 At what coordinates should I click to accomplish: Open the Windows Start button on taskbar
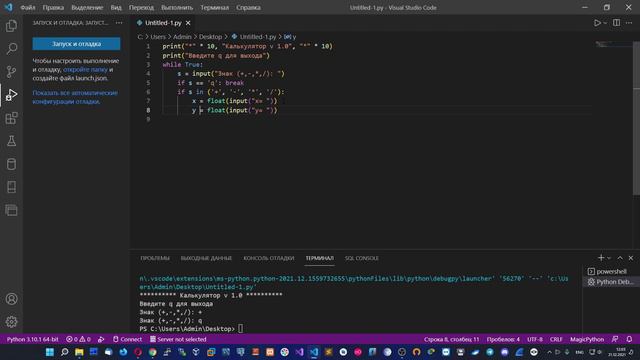(49, 352)
